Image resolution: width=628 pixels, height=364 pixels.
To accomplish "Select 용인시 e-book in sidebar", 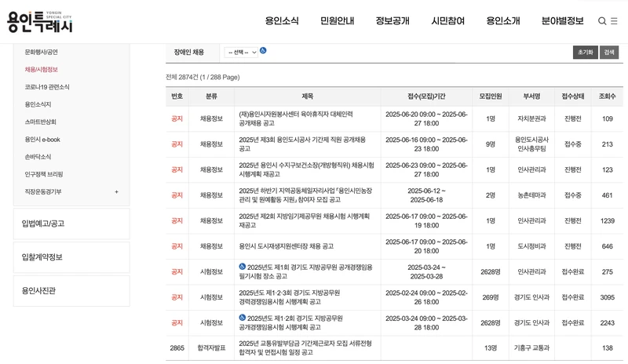I will pyautogui.click(x=42, y=140).
